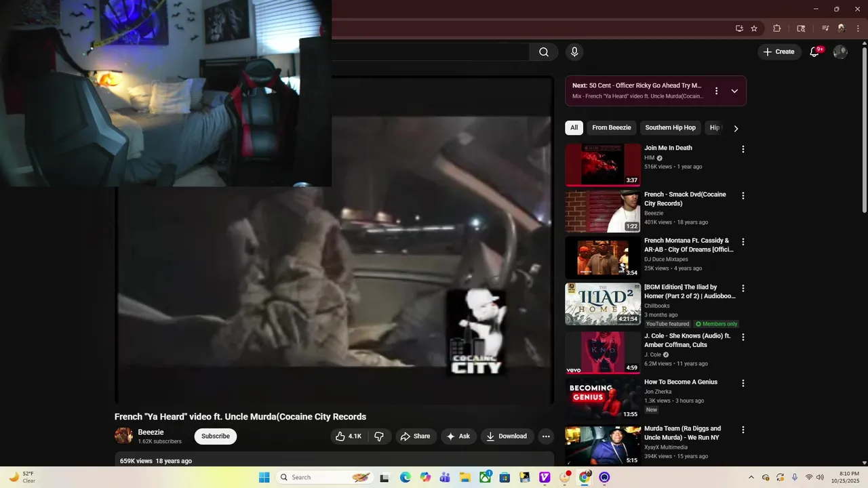
Task: Select the Southern Hip Hop filter chip
Action: tap(671, 127)
